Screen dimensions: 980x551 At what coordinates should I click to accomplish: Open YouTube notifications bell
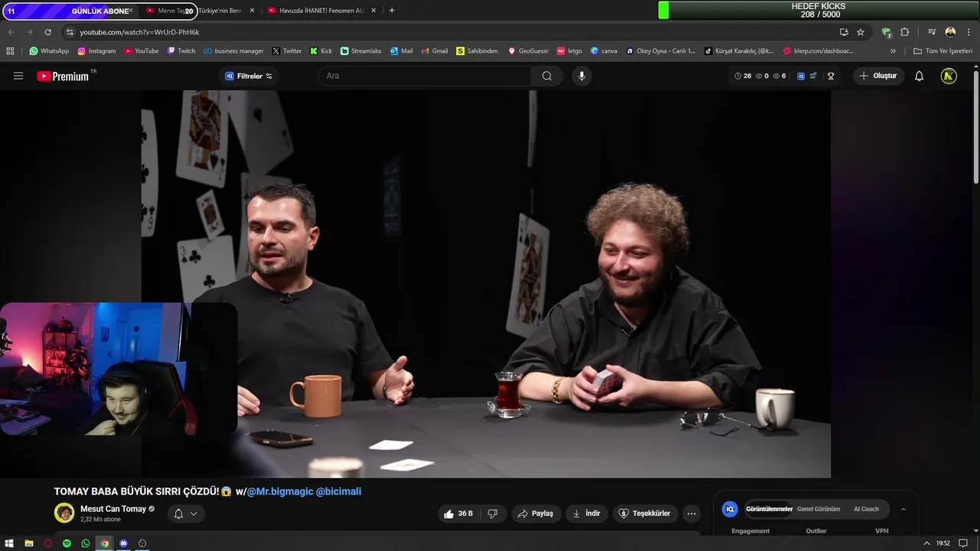pyautogui.click(x=919, y=76)
